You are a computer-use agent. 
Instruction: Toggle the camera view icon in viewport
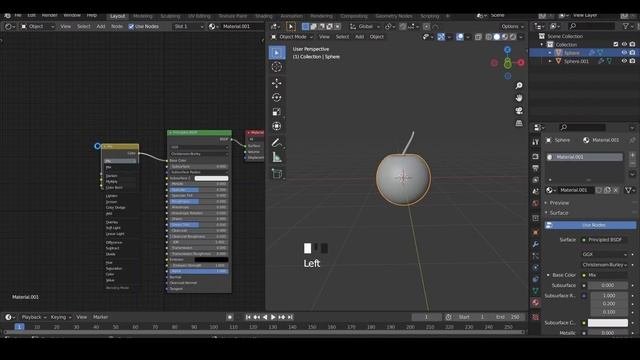pyautogui.click(x=519, y=111)
